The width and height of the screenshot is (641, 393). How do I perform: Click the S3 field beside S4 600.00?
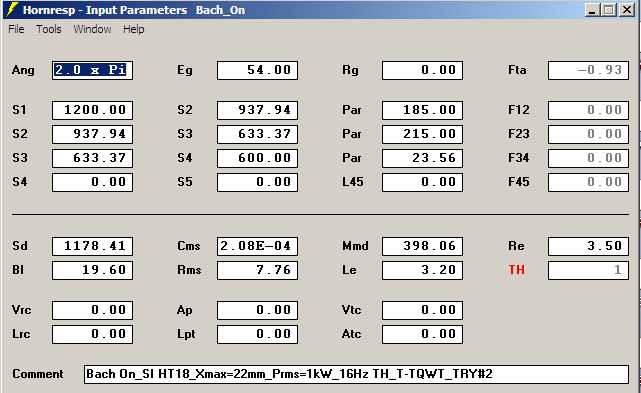92,158
